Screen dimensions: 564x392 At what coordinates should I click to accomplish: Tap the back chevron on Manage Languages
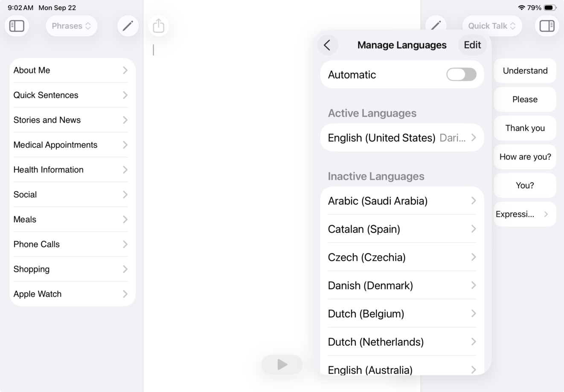click(x=328, y=45)
